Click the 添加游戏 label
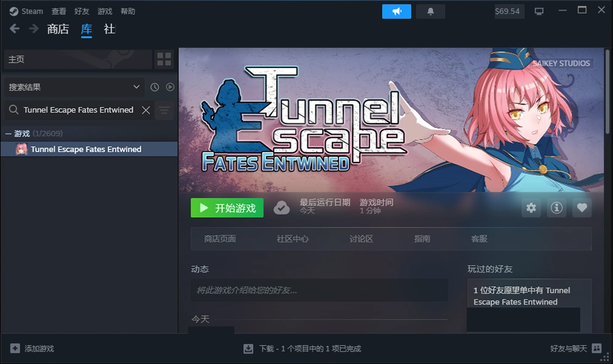 (39, 348)
